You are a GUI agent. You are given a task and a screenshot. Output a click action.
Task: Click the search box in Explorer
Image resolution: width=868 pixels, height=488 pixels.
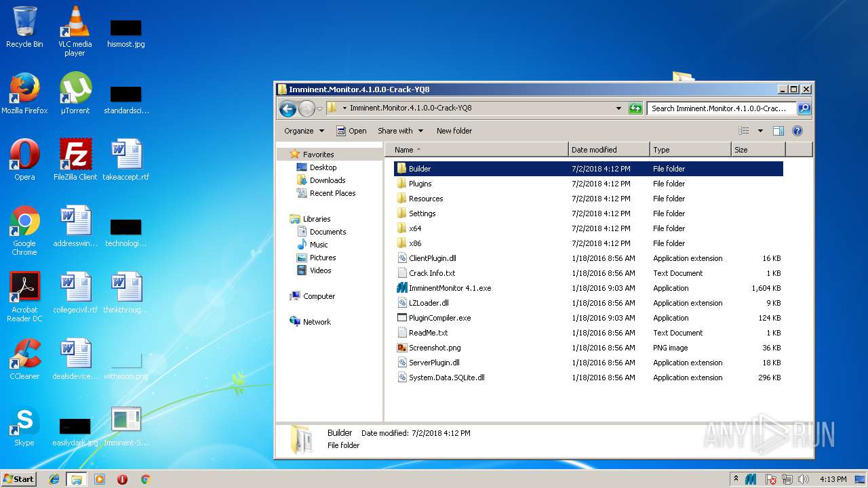(721, 108)
